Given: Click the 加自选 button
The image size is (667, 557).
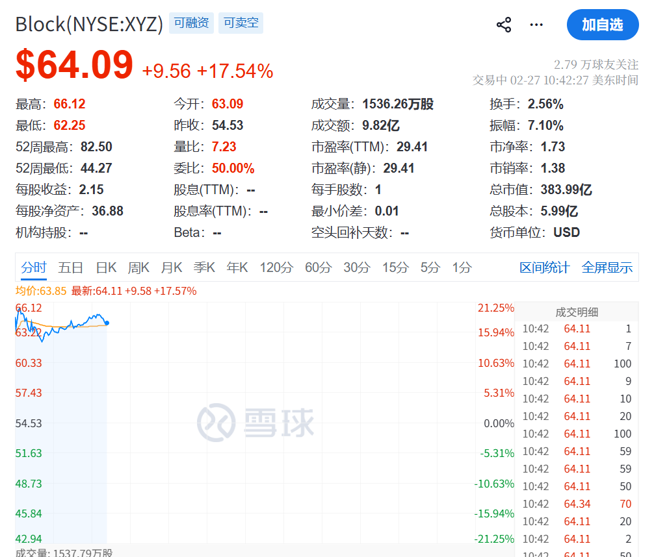Looking at the screenshot, I should 602,25.
